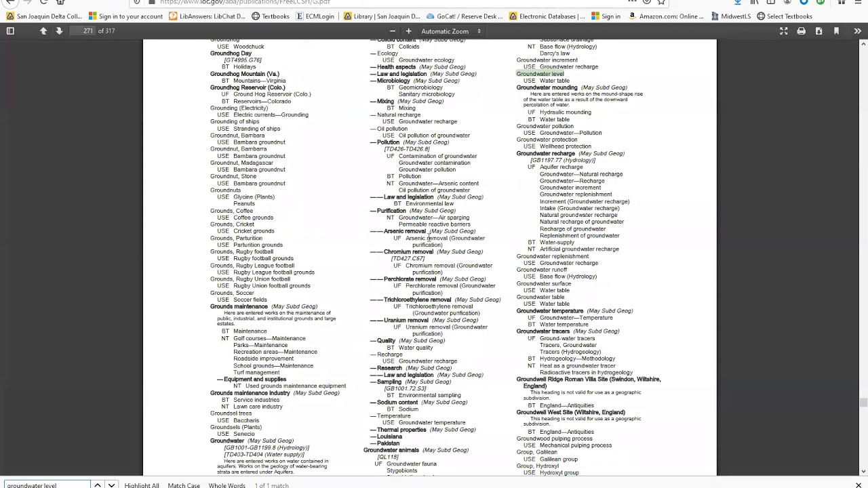Switch to presentation mode
Screen dimensions: 868x488
click(783, 31)
